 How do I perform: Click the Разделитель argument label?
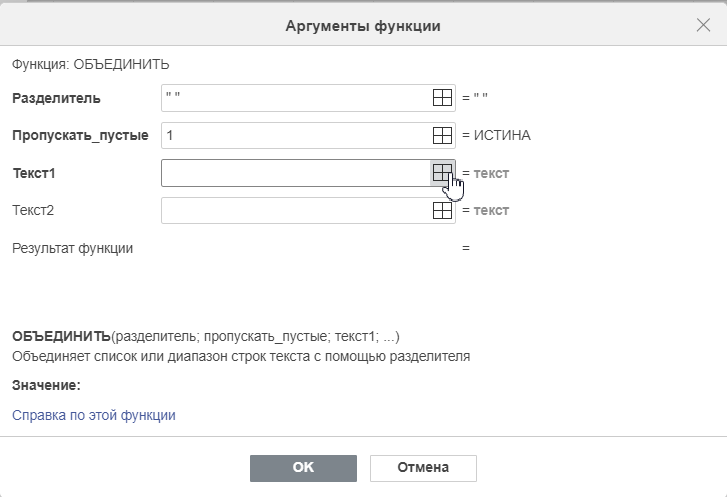coord(56,98)
